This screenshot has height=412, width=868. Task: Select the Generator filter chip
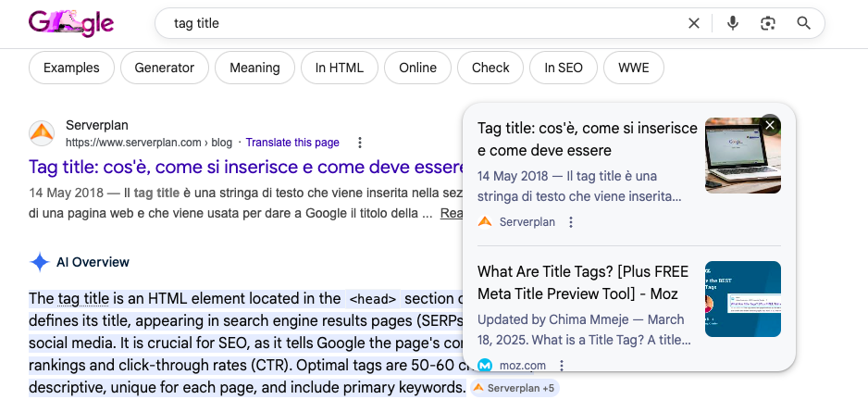point(165,68)
